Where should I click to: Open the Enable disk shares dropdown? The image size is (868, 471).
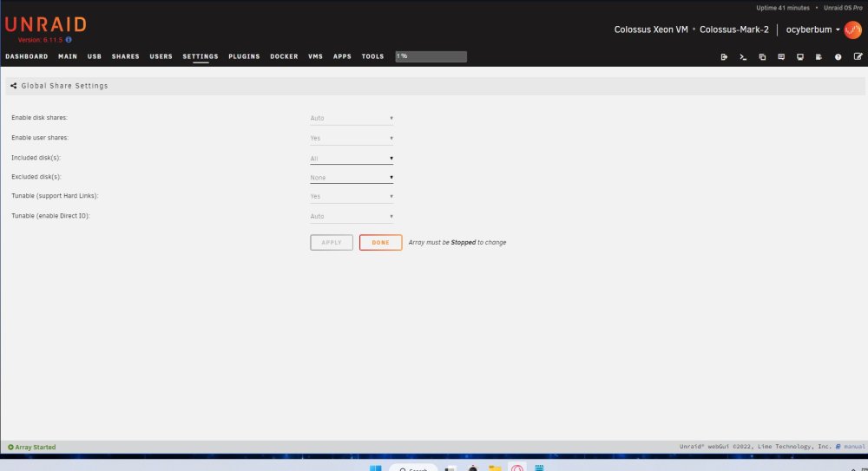coord(352,118)
